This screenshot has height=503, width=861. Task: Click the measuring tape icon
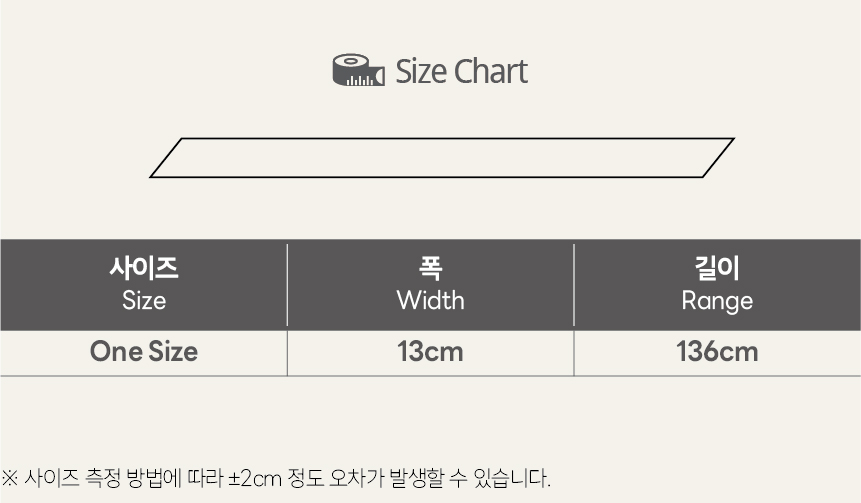point(359,70)
